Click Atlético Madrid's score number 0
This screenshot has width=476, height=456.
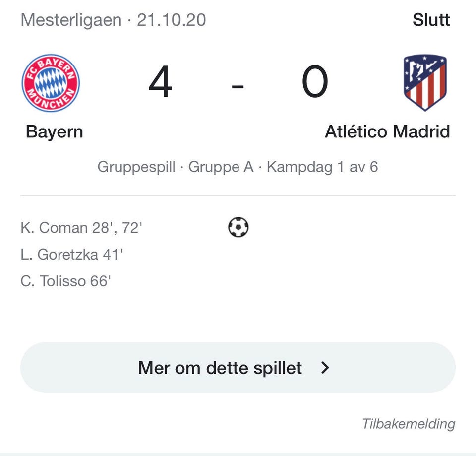point(315,82)
